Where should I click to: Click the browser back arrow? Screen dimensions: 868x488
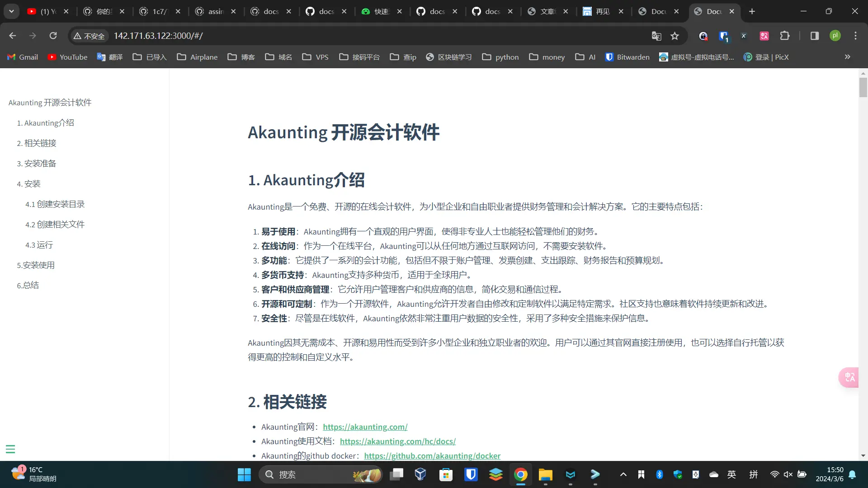click(x=13, y=36)
